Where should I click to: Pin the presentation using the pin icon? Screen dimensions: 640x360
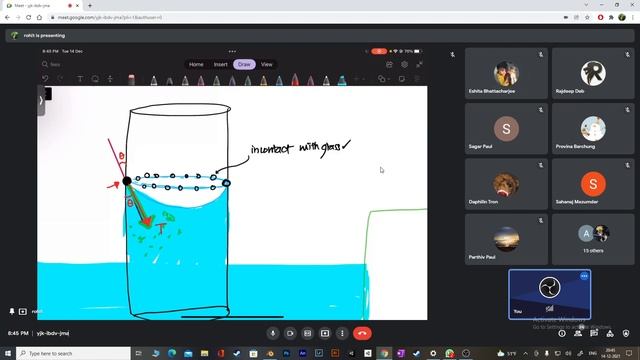12,311
